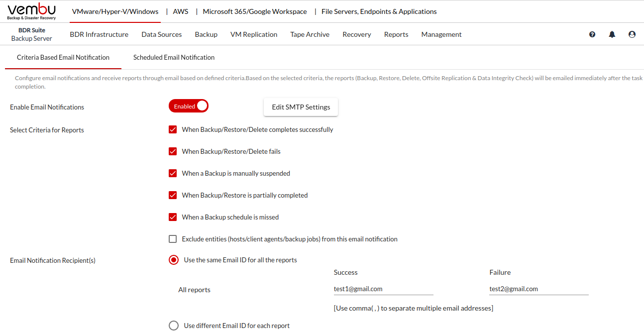Open the user account profile icon
This screenshot has height=333, width=644.
(x=632, y=34)
